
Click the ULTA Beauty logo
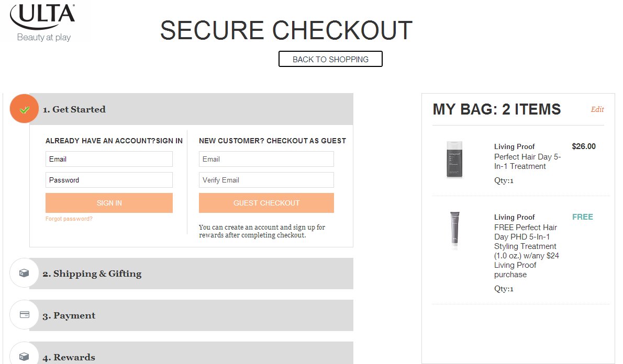pos(42,22)
